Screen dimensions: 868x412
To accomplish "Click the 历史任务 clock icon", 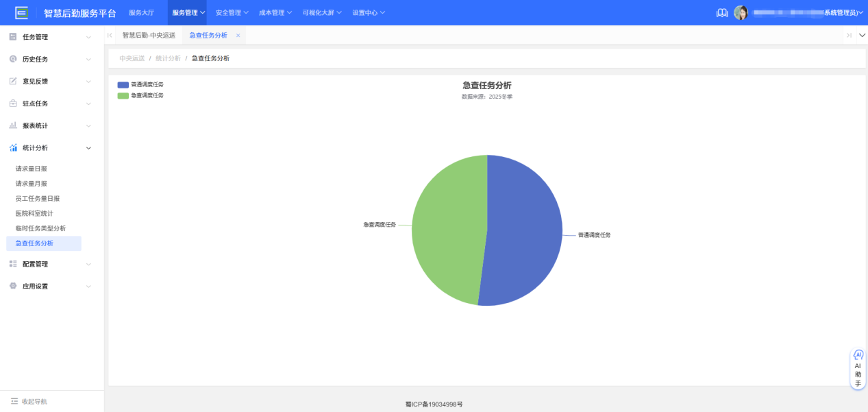I will coord(11,59).
